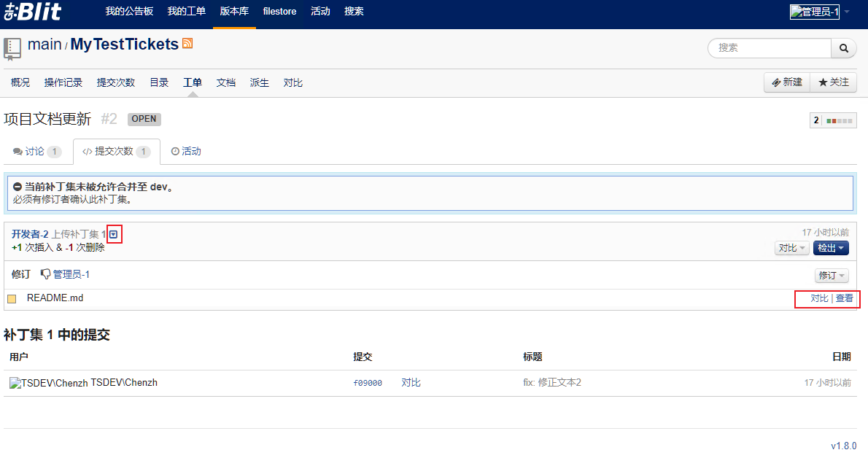Click 对比 link for commit f09000

tap(411, 383)
